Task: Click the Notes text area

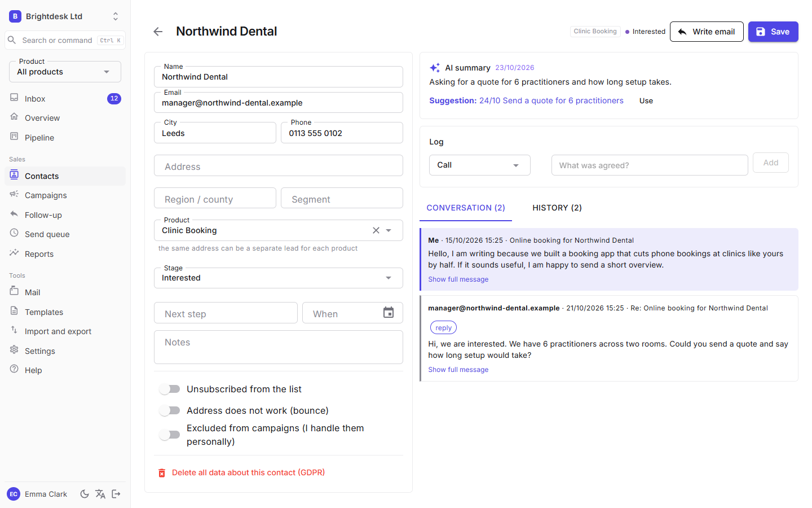Action: 279,347
